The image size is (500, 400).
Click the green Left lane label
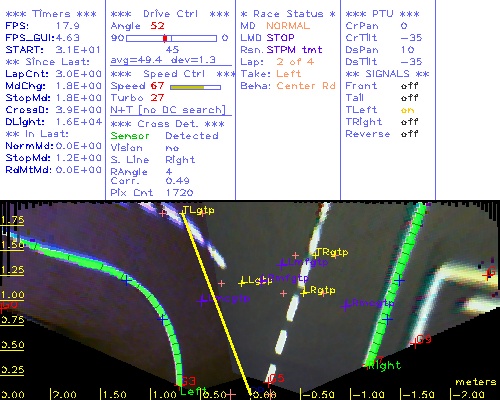click(x=194, y=390)
